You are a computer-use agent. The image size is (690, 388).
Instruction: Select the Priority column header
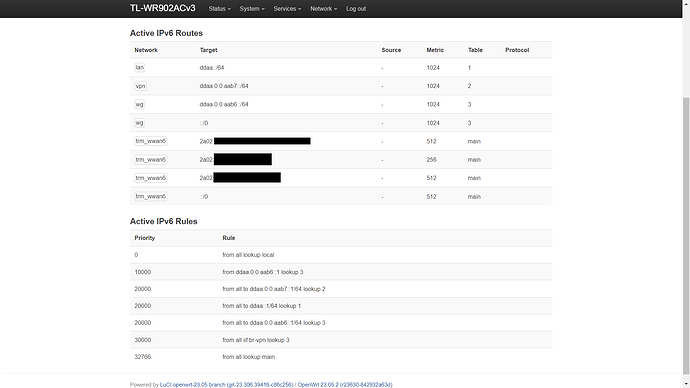145,238
